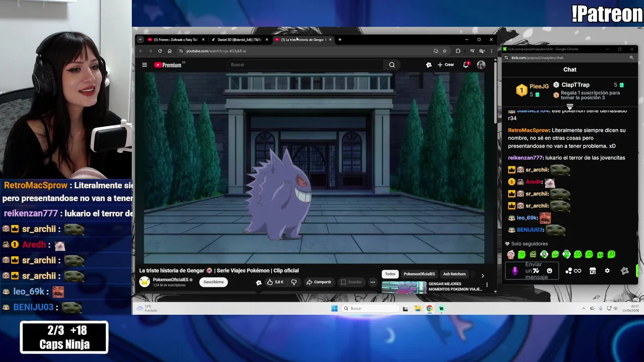Open options for GENGAR MEJORES MOMENTOS video
The image size is (644, 362).
pos(487,285)
